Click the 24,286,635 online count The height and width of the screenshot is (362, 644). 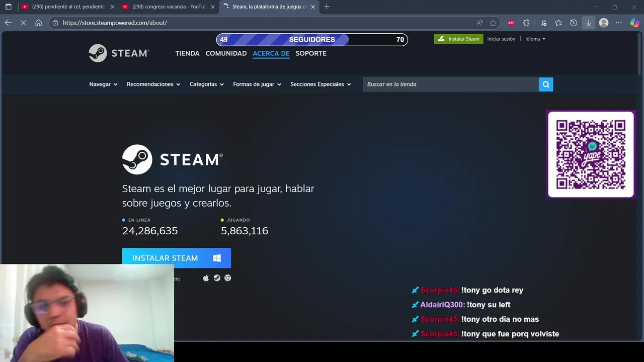coord(150,231)
